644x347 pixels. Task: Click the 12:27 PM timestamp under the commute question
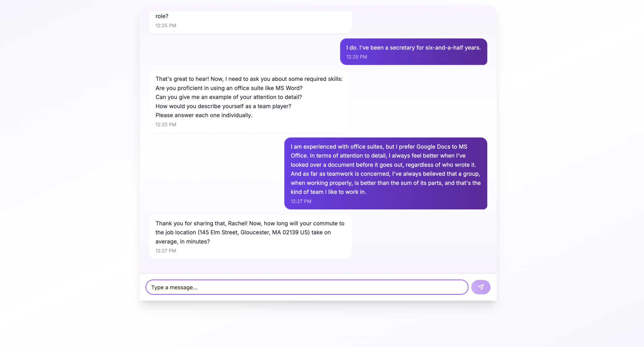point(166,251)
